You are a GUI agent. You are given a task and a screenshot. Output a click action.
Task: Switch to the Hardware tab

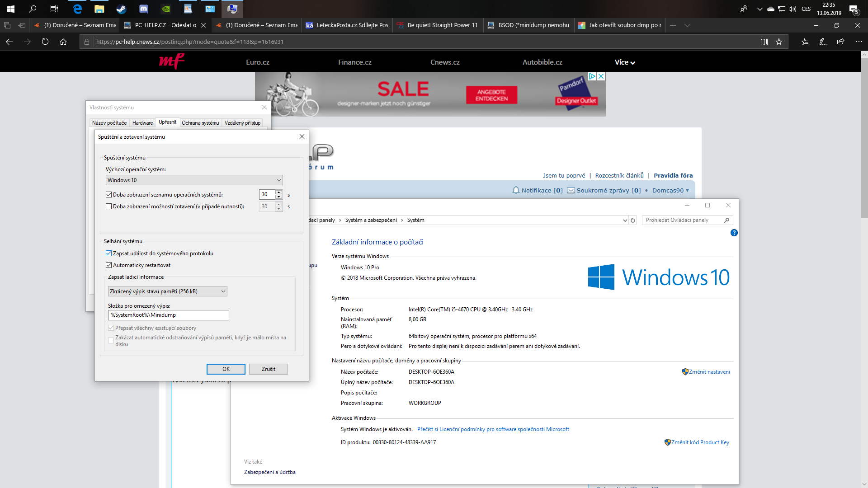point(142,123)
